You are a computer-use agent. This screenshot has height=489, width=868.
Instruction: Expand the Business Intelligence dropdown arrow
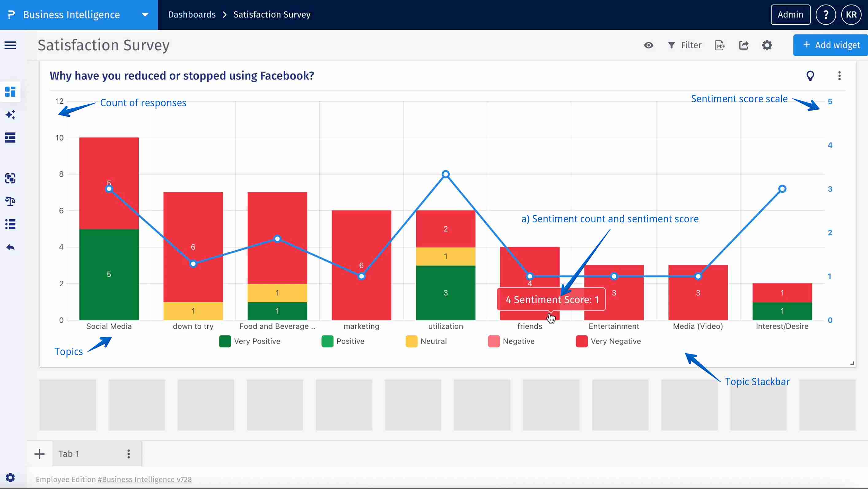tap(145, 15)
